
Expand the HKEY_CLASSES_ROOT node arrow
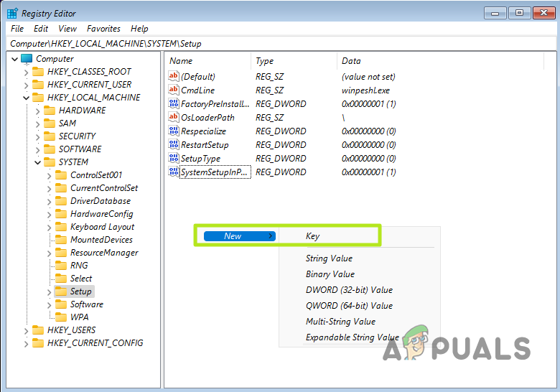[26, 73]
